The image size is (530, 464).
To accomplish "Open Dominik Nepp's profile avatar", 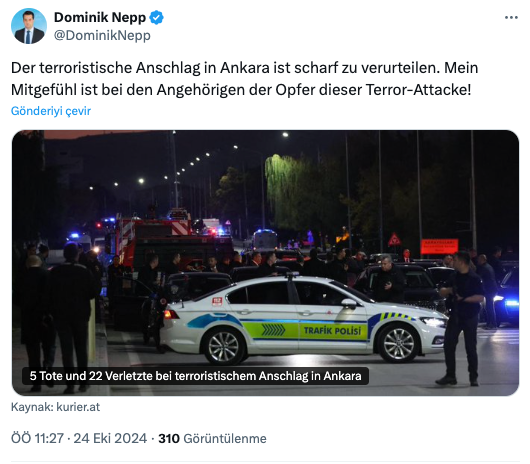I will point(28,26).
